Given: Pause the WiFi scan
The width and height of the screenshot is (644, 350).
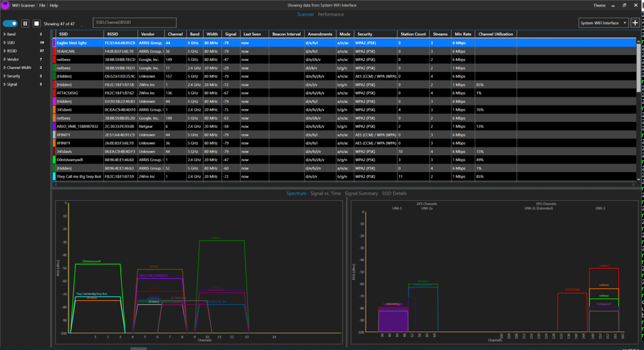Looking at the screenshot, I should 25,23.
